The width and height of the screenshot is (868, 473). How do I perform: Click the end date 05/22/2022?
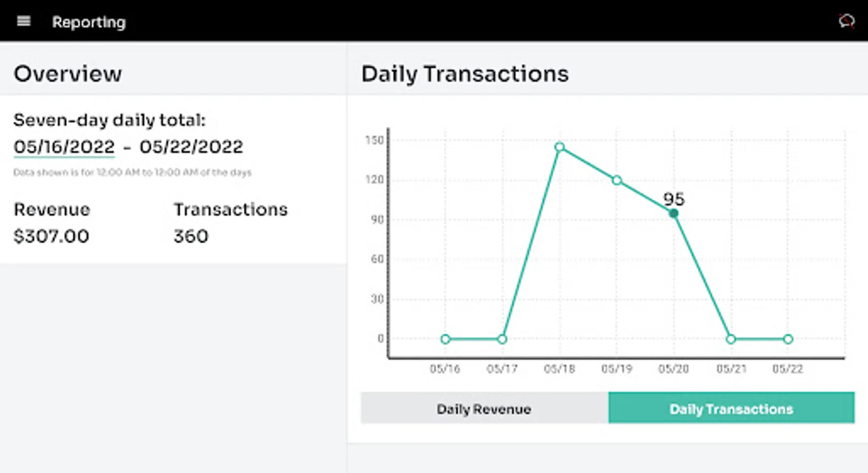191,147
